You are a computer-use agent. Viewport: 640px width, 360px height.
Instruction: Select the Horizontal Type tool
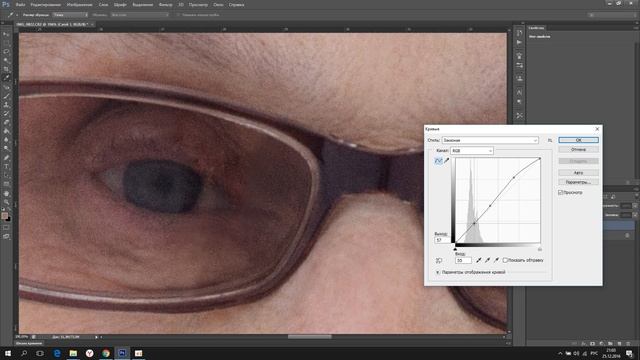pyautogui.click(x=6, y=167)
